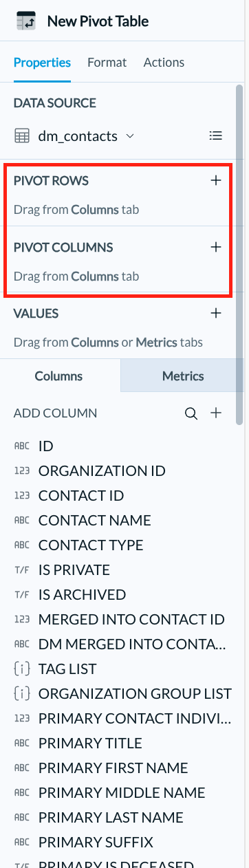Click the ADD COLUMN label
The width and height of the screenshot is (249, 868).
[x=55, y=413]
